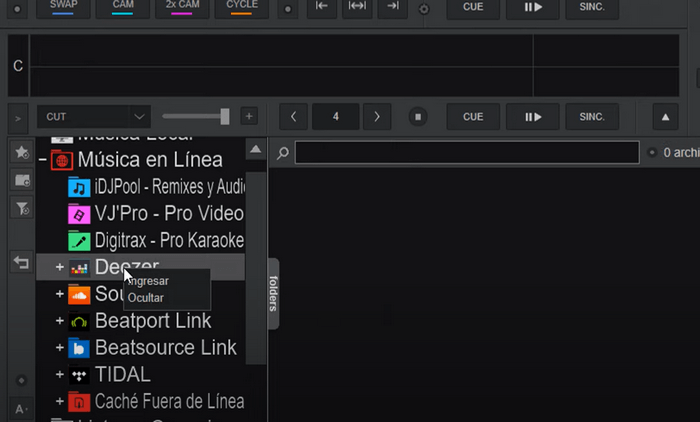Click the virtual folder sidebar icon
700x422 pixels.
pyautogui.click(x=22, y=180)
